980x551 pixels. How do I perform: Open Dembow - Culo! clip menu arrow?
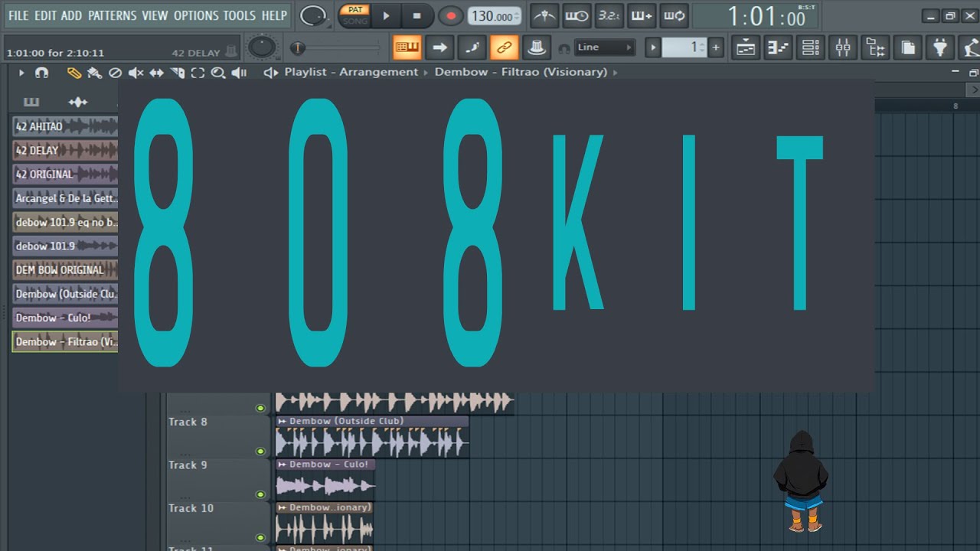click(282, 464)
